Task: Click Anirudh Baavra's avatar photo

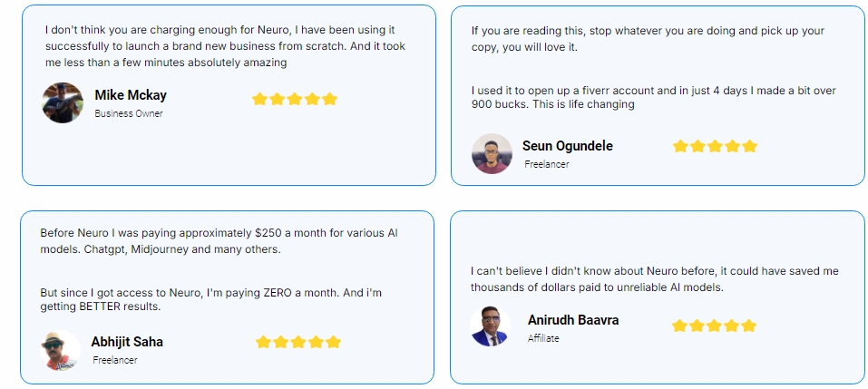Action: pos(491,326)
